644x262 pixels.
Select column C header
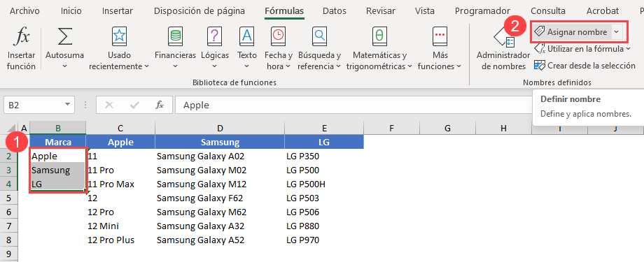[x=120, y=129]
